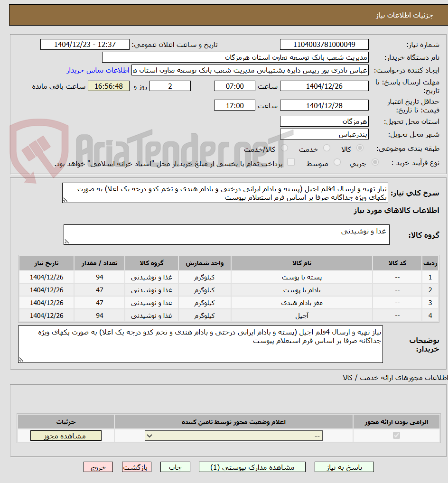Click date 1404/12/26 in پسته با پوست row
448x483 pixels.
46,277
